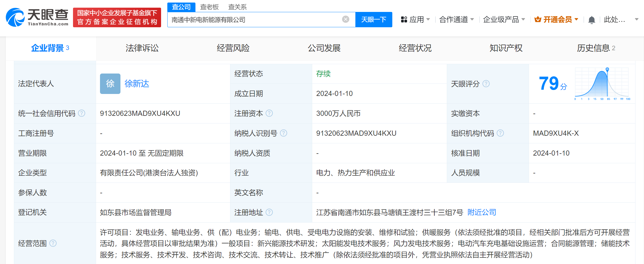Click the 天眼一下 search button

point(374,19)
